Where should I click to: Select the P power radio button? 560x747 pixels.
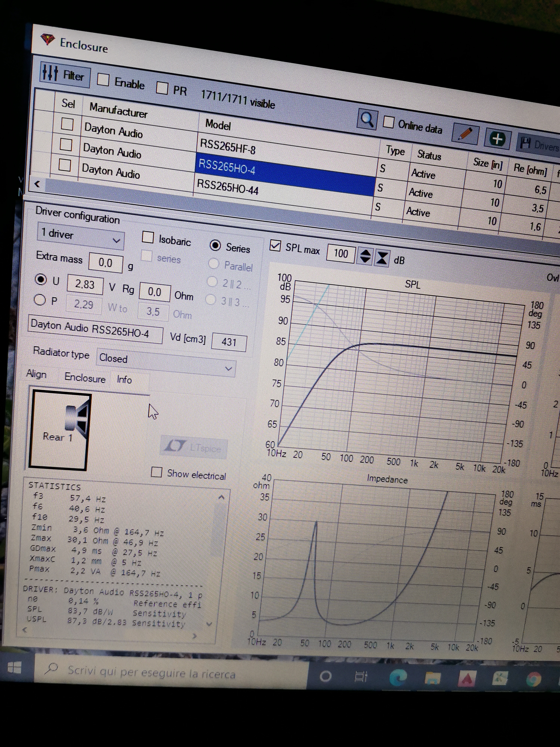40,300
